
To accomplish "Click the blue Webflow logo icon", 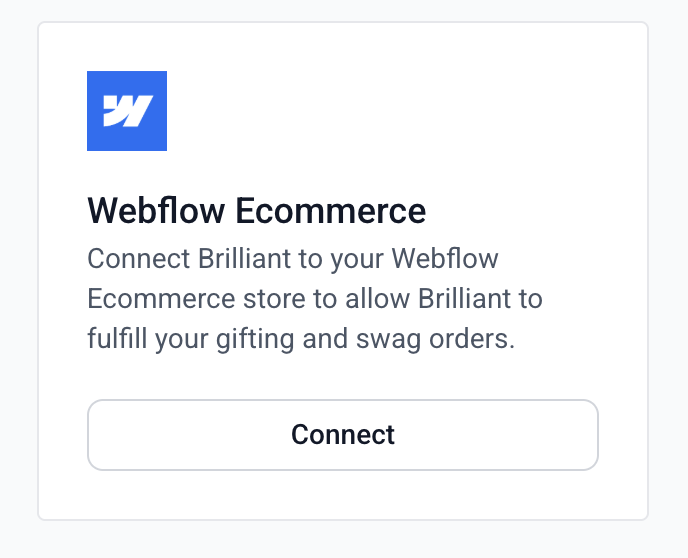I will click(x=127, y=111).
